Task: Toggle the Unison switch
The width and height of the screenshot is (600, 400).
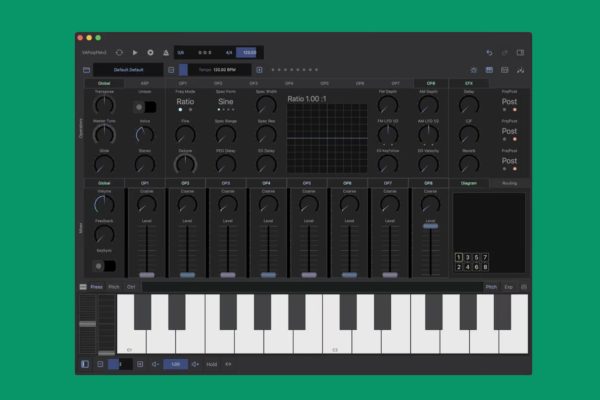Action: pyautogui.click(x=145, y=107)
